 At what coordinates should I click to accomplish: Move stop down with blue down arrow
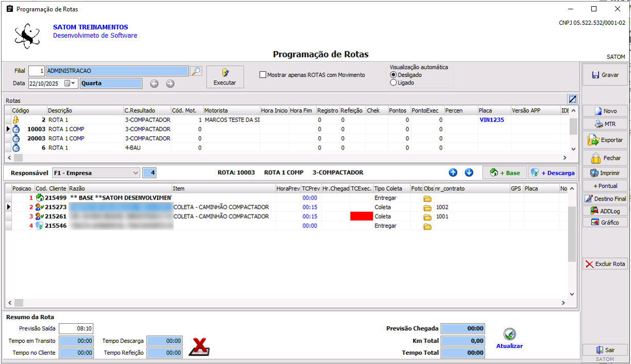pos(469,173)
